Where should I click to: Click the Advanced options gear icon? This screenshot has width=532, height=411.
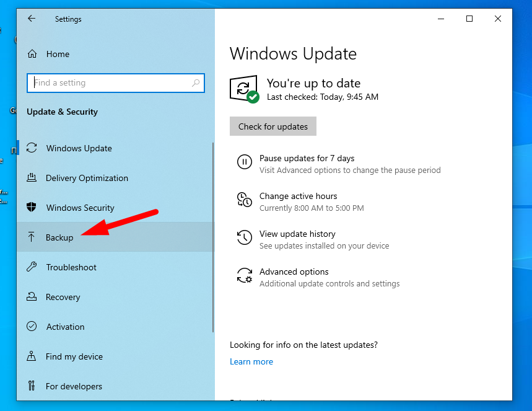pyautogui.click(x=245, y=276)
